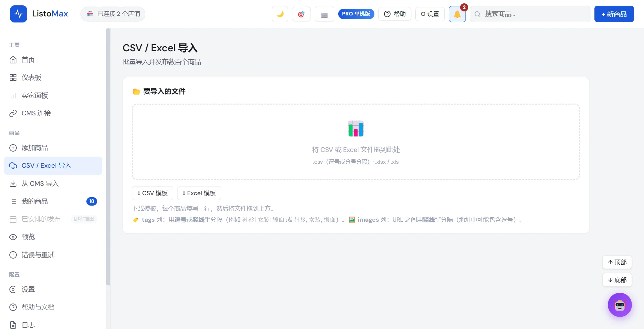Go to 首页 in sidebar
The height and width of the screenshot is (329, 644).
tap(53, 60)
